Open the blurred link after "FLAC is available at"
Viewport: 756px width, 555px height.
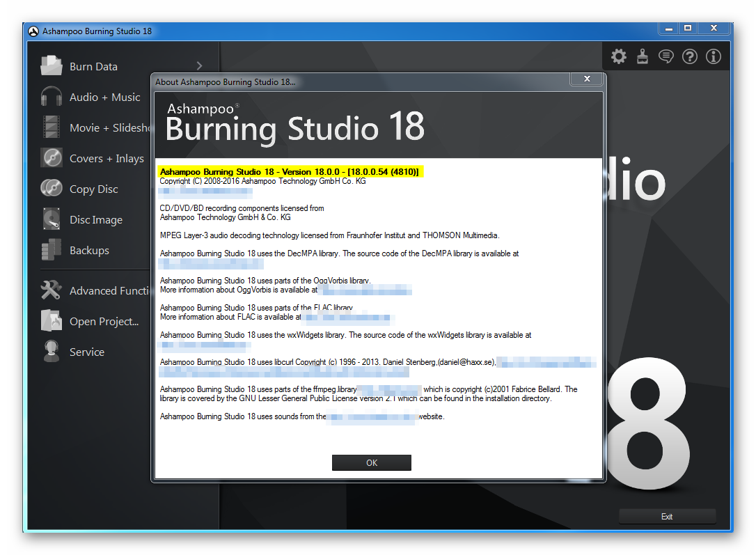point(348,318)
